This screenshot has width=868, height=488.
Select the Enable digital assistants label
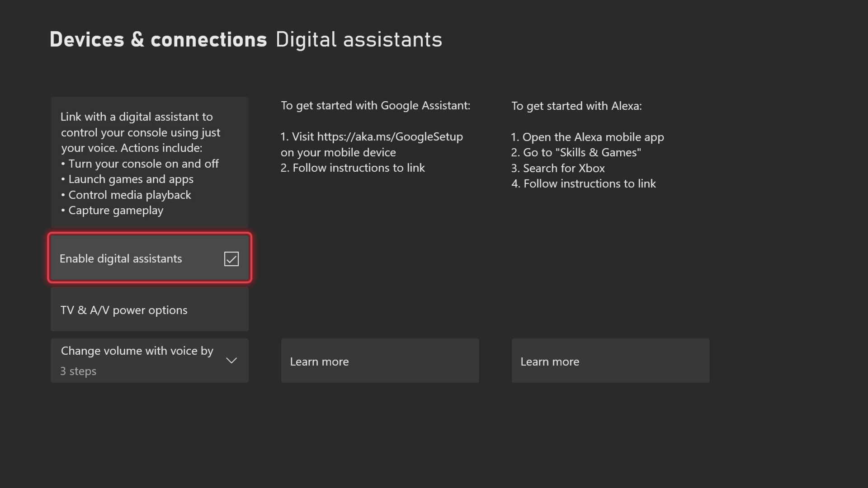tap(121, 259)
